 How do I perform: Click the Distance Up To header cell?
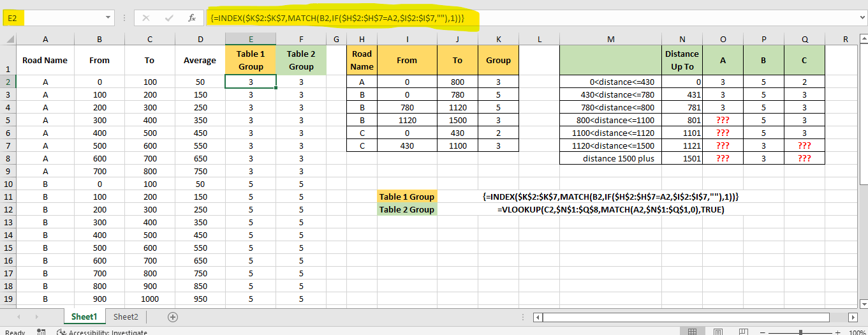pyautogui.click(x=682, y=60)
